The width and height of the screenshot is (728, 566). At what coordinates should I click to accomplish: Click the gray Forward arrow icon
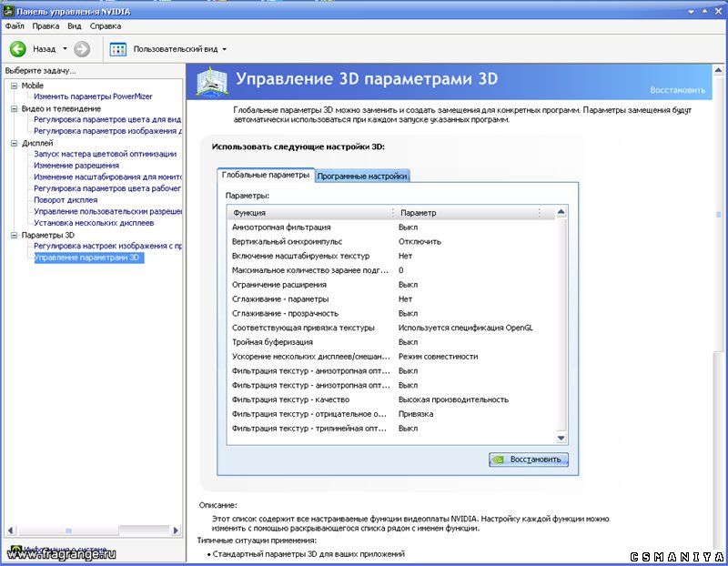[82, 49]
